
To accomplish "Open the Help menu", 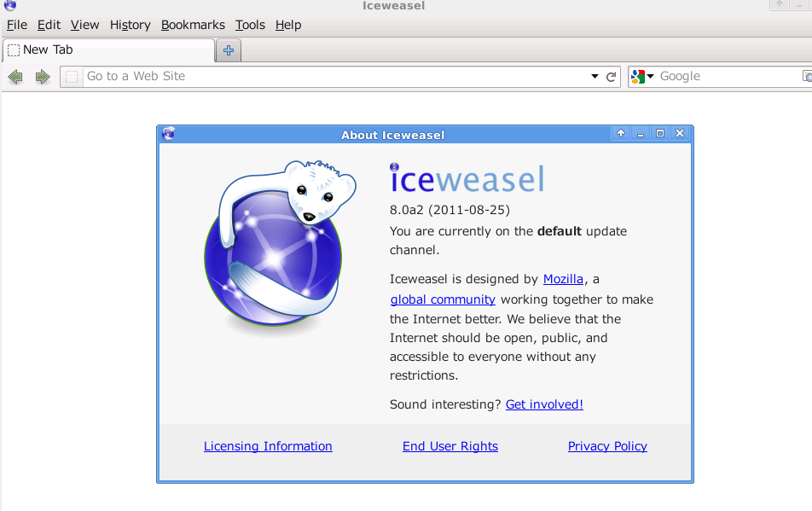I will point(288,25).
